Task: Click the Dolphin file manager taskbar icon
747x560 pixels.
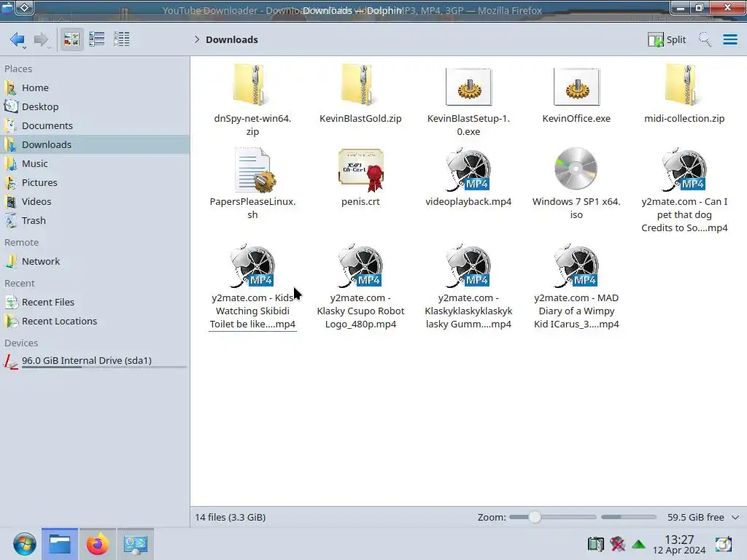Action: [x=60, y=544]
